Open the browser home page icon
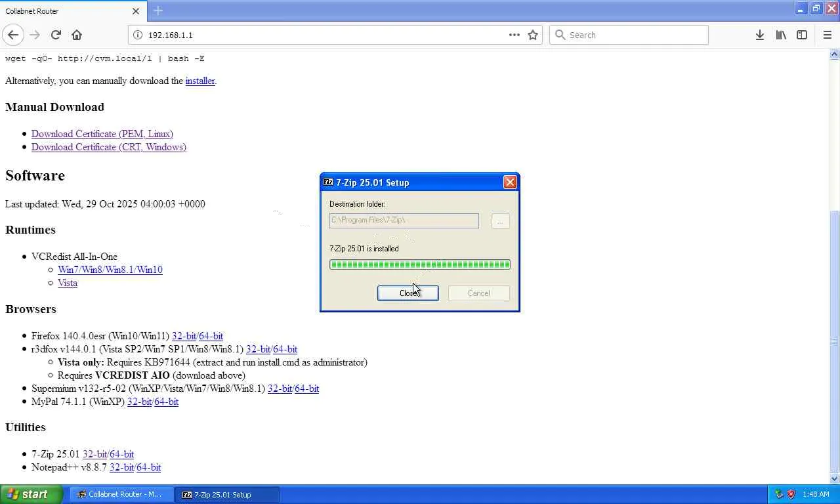This screenshot has height=504, width=840. tap(77, 35)
